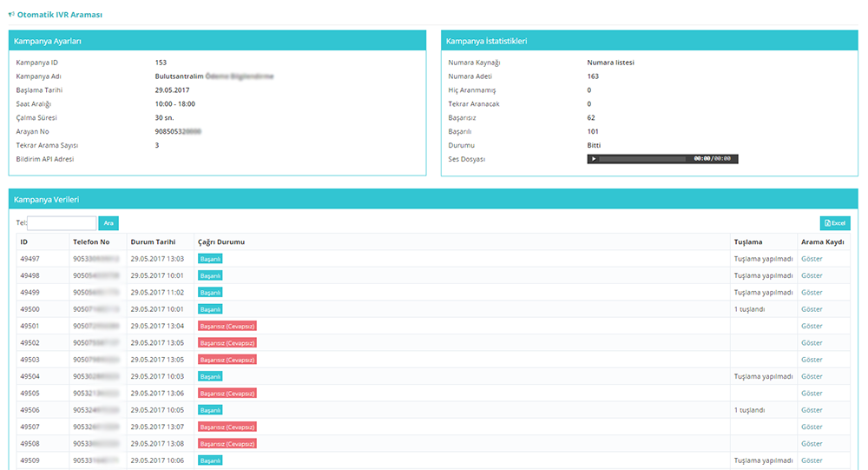View the recording for call 49506

(812, 410)
